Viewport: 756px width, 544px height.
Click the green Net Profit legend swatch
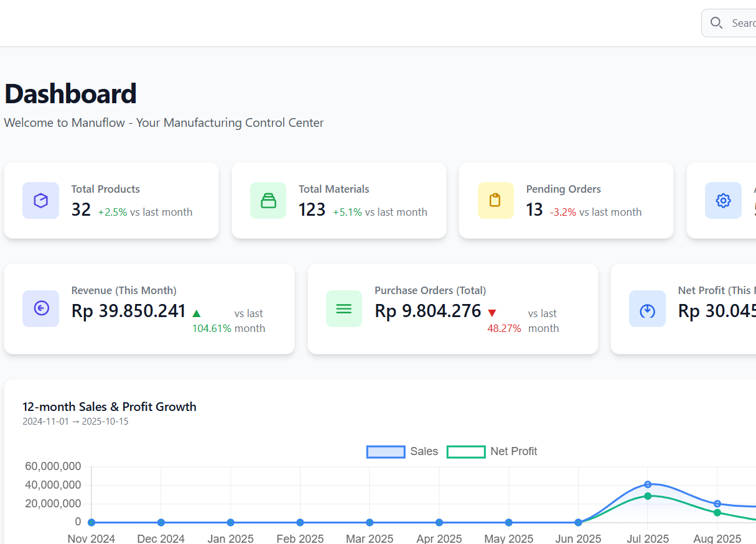click(466, 452)
